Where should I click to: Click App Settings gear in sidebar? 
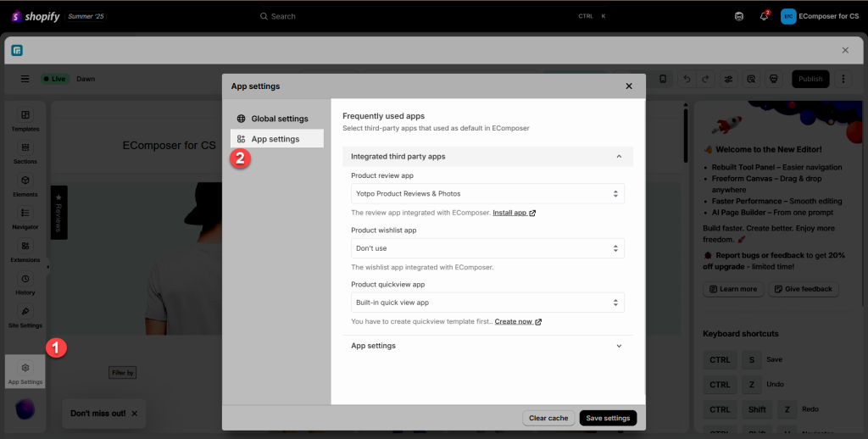click(x=25, y=372)
